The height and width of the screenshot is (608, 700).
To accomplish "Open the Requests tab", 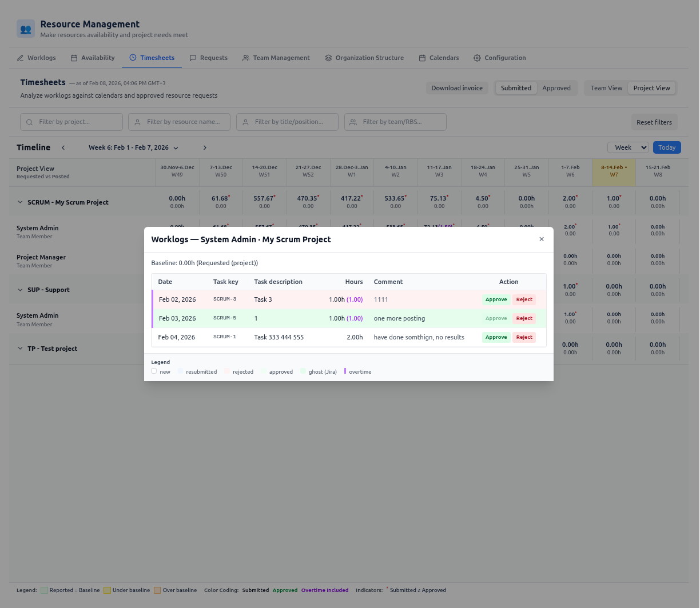I will click(209, 57).
